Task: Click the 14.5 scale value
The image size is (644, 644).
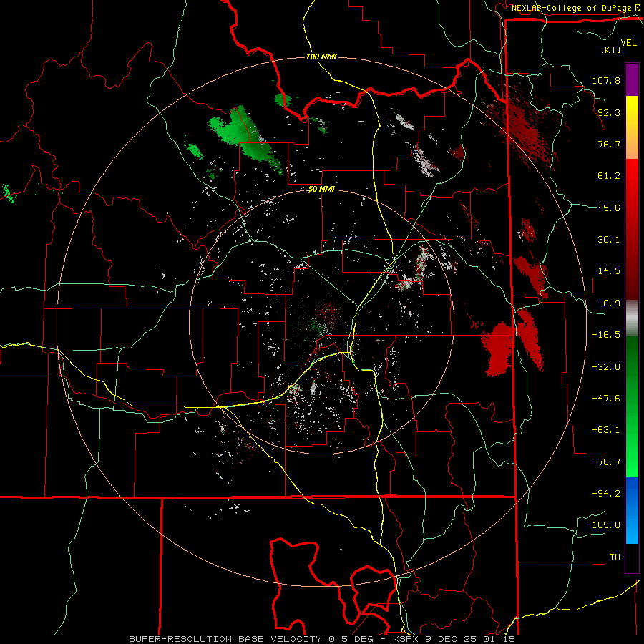Action: pos(609,271)
